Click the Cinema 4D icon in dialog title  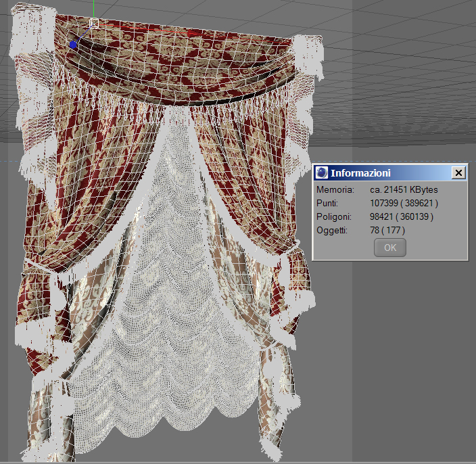pos(321,172)
